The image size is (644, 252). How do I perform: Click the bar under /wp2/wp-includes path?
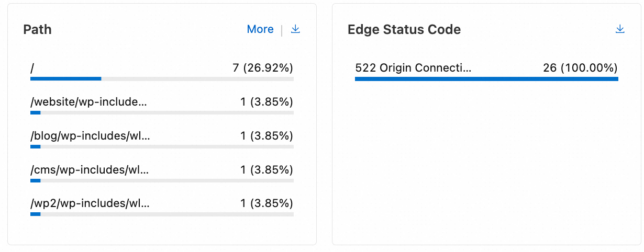(x=162, y=214)
